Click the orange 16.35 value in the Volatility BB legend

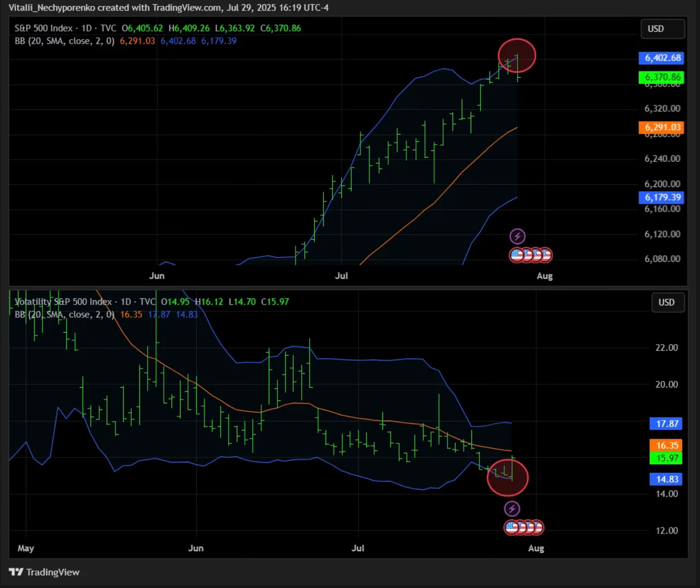tap(131, 315)
